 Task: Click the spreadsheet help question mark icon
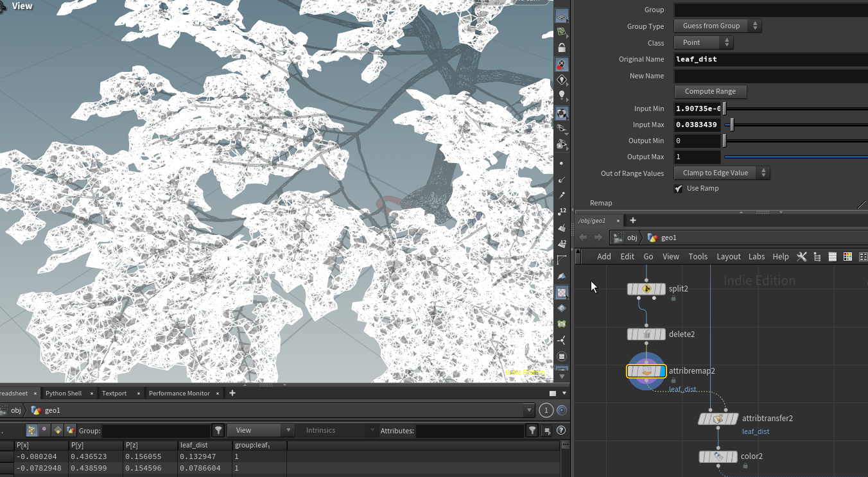pyautogui.click(x=561, y=431)
